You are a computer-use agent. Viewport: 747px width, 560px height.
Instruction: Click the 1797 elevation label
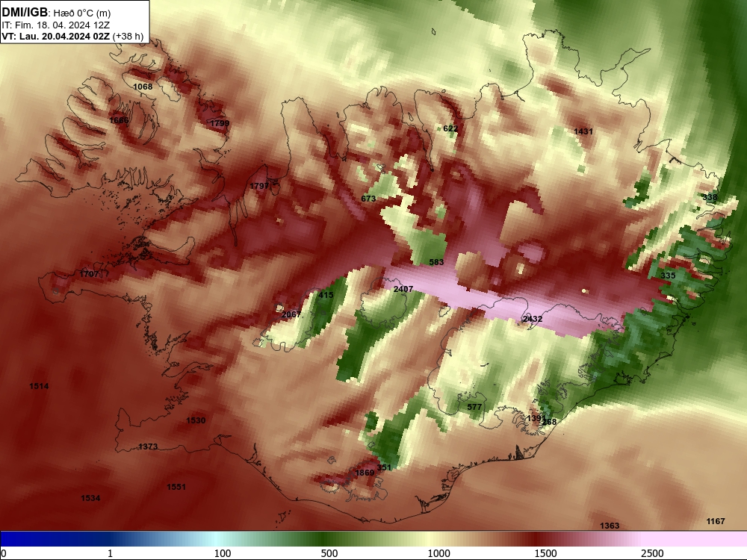pos(260,186)
